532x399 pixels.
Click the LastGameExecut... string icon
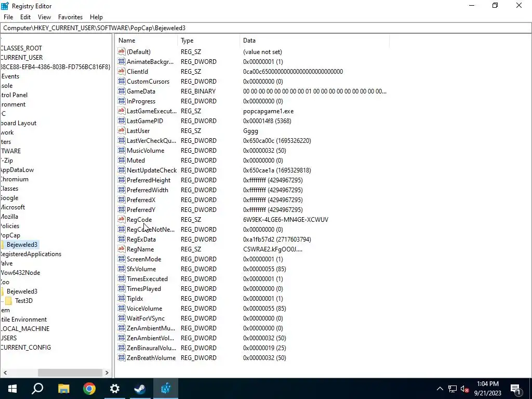pos(122,111)
